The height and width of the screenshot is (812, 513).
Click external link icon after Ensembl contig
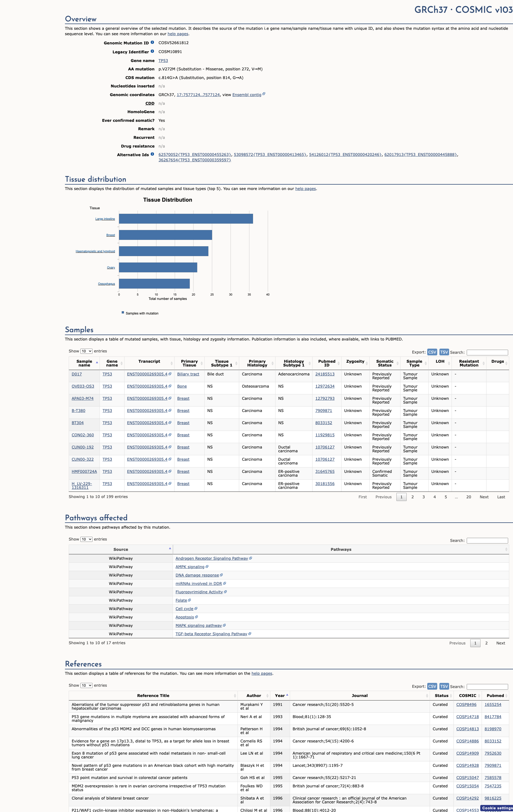tap(264, 94)
